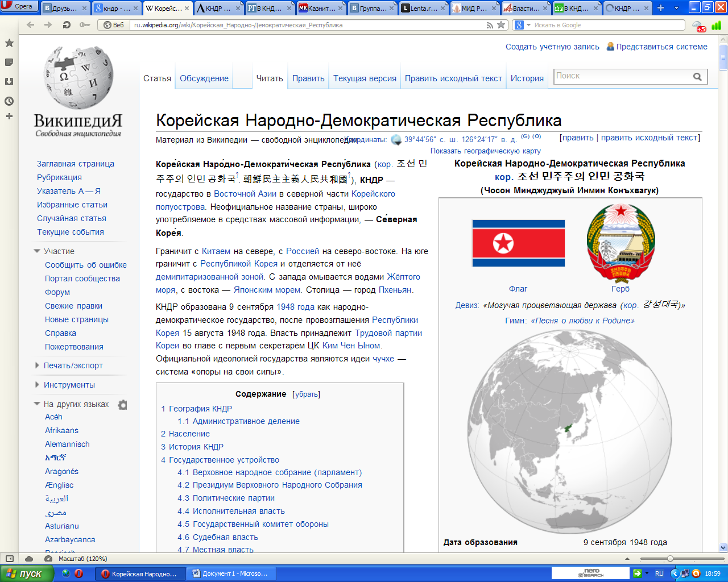The width and height of the screenshot is (728, 582).
Task: Open the 'Текущая версия' tab
Action: [365, 78]
